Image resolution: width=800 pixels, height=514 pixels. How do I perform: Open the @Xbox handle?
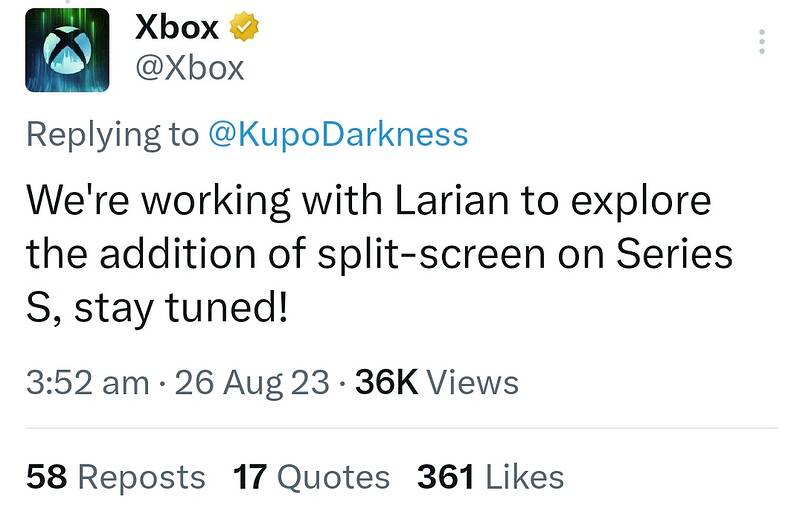(x=189, y=68)
